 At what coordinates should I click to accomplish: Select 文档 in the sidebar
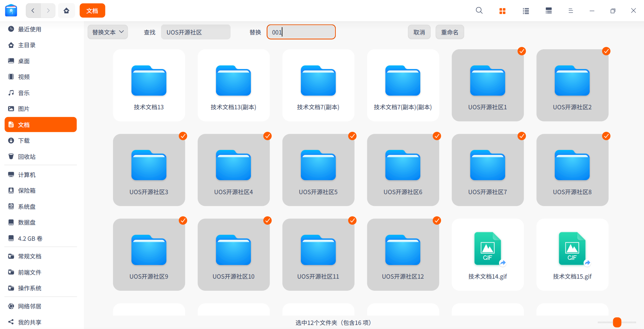(x=41, y=125)
